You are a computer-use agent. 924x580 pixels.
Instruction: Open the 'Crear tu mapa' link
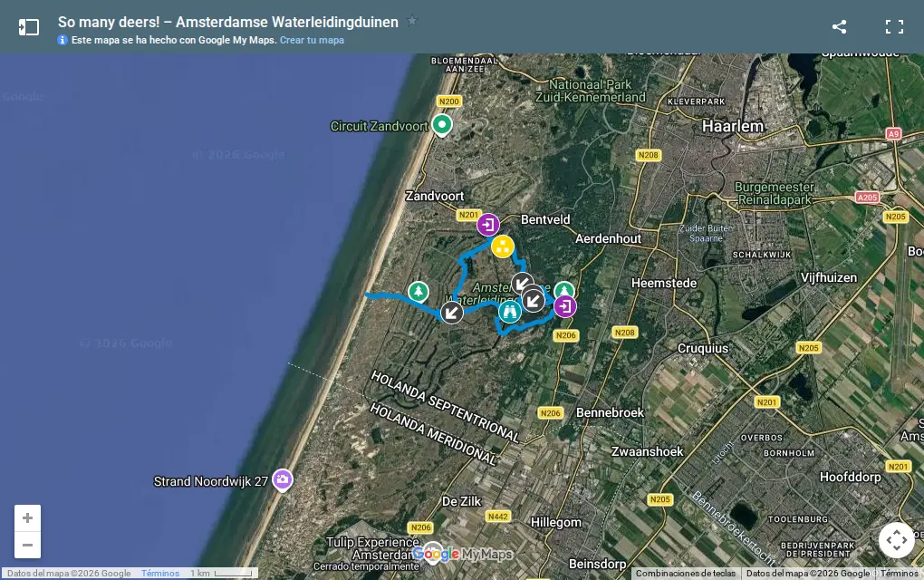312,40
